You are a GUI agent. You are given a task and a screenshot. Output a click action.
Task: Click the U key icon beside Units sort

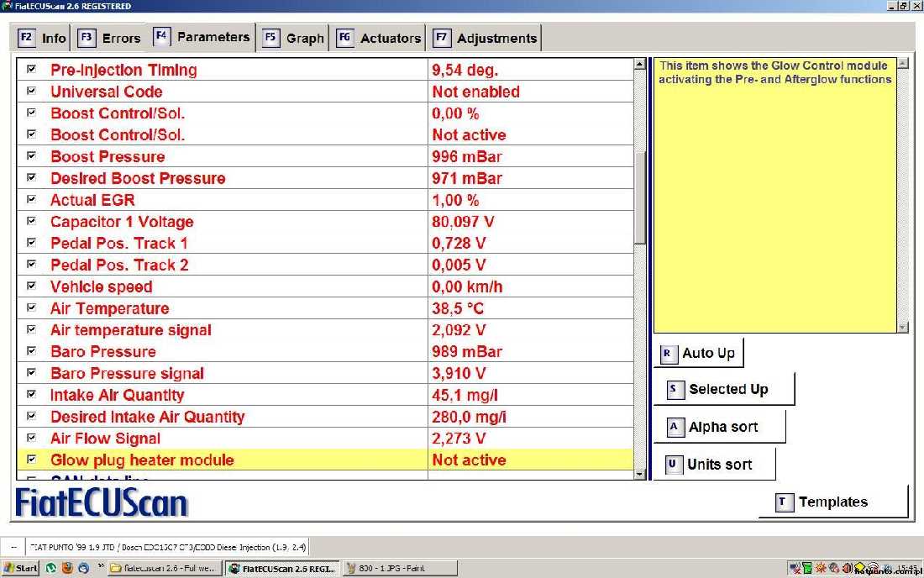pyautogui.click(x=673, y=465)
